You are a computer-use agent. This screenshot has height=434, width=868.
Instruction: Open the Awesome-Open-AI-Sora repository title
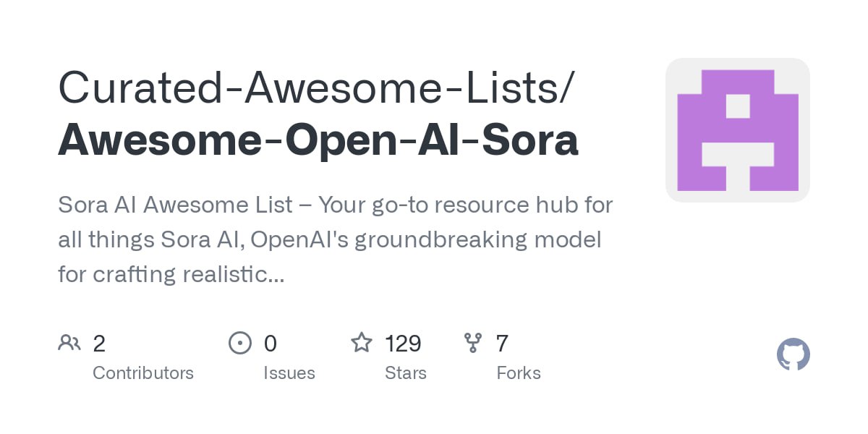tap(318, 140)
